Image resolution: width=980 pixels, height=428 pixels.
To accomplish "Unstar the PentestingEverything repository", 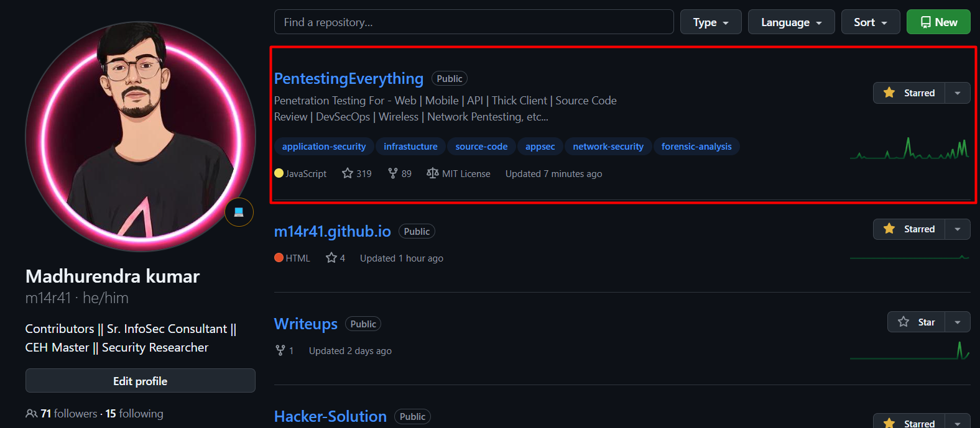I will [909, 93].
